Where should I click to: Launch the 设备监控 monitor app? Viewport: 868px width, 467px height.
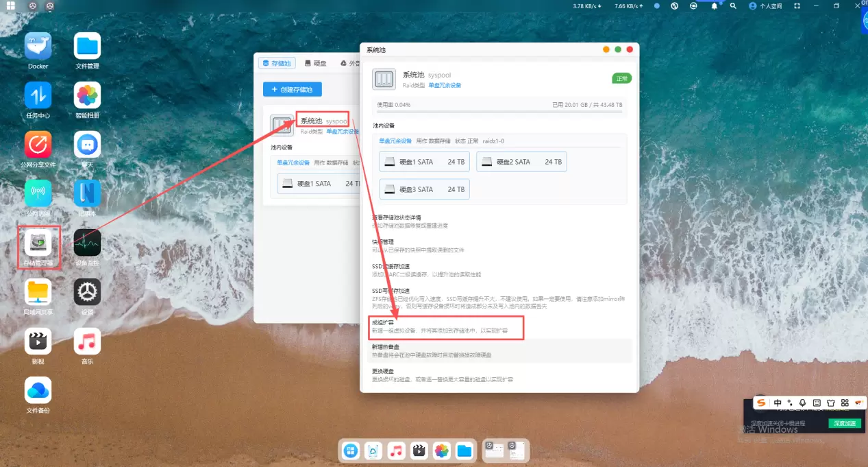(87, 243)
